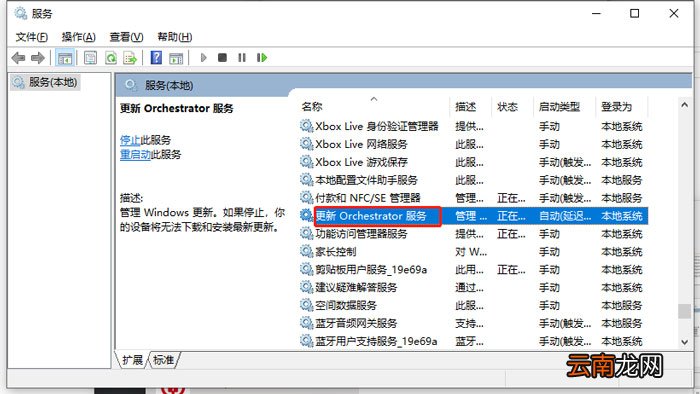Sort by the 启动类型 column header
The image size is (700, 394).
564,107
